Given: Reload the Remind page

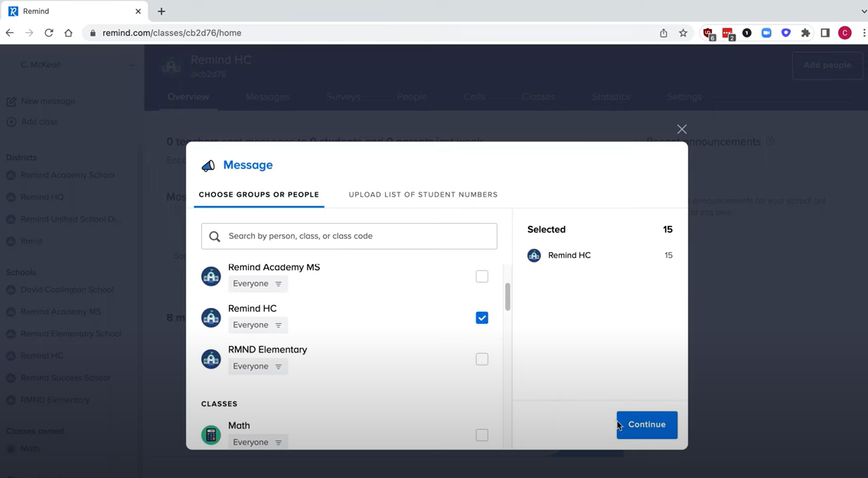Looking at the screenshot, I should coord(49,33).
